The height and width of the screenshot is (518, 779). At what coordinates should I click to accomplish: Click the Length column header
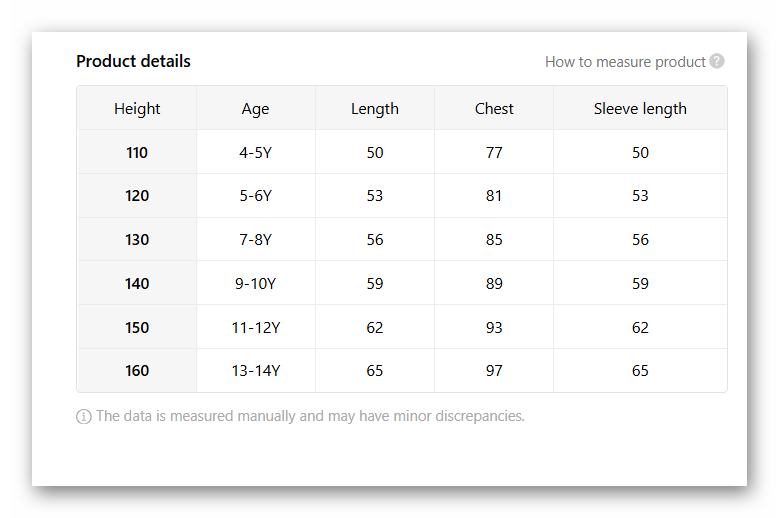(375, 109)
